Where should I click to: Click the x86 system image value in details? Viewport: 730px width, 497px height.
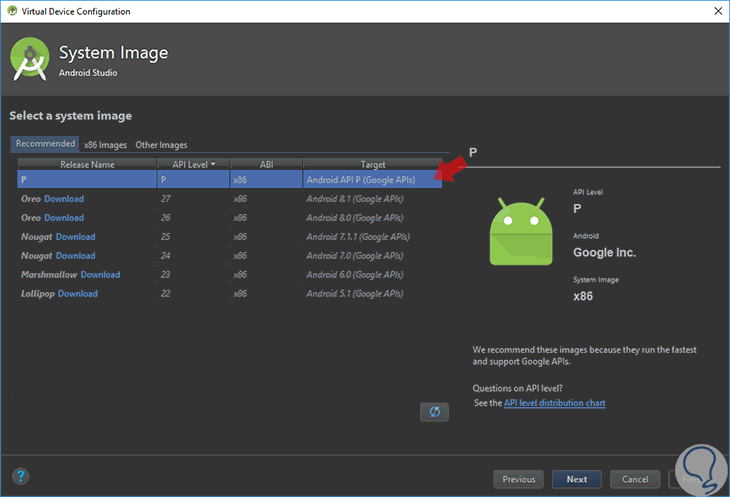pyautogui.click(x=583, y=296)
